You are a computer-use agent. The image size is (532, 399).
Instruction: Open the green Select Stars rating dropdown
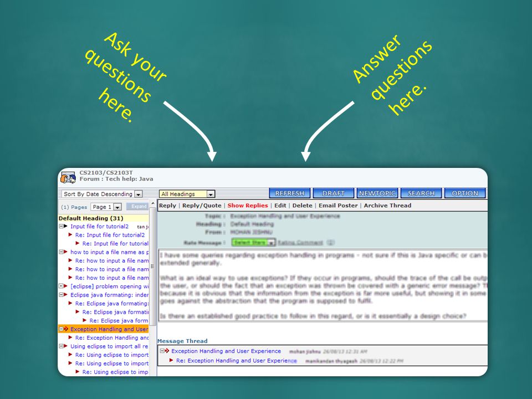(253, 243)
